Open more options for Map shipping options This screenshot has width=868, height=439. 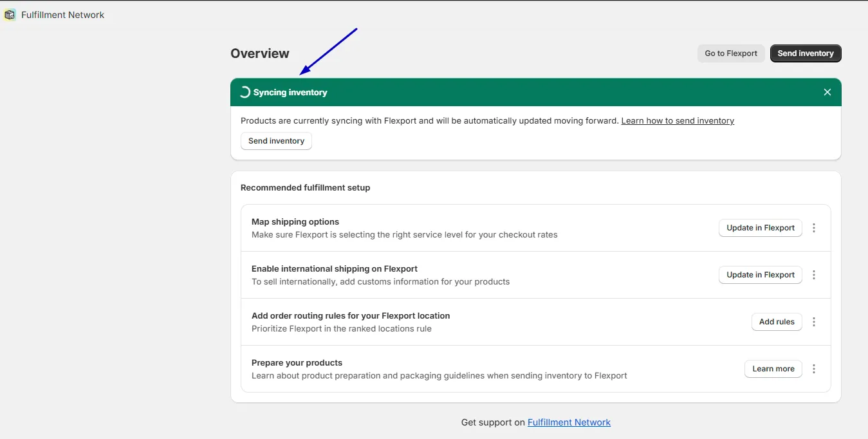[x=814, y=228]
